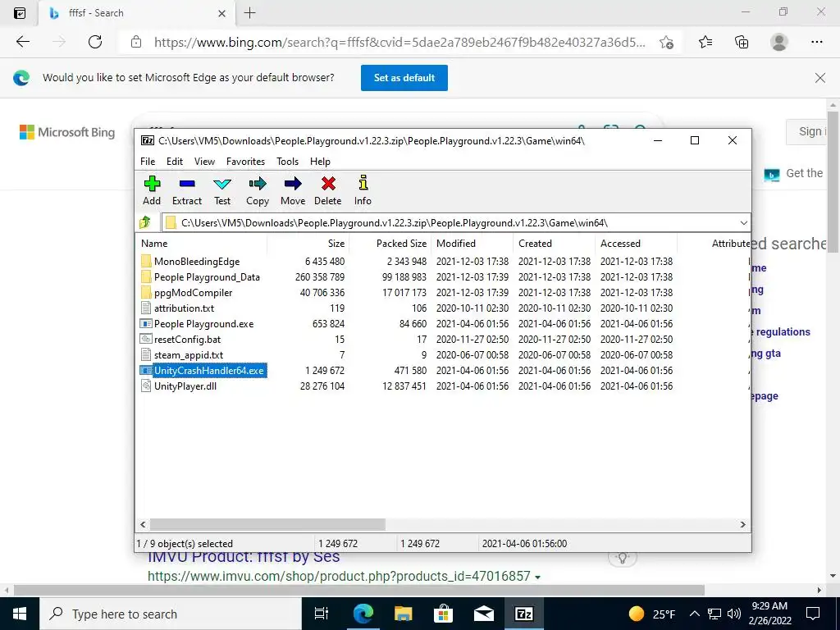The image size is (840, 630).
Task: Sort by the Created column header
Action: (x=554, y=243)
